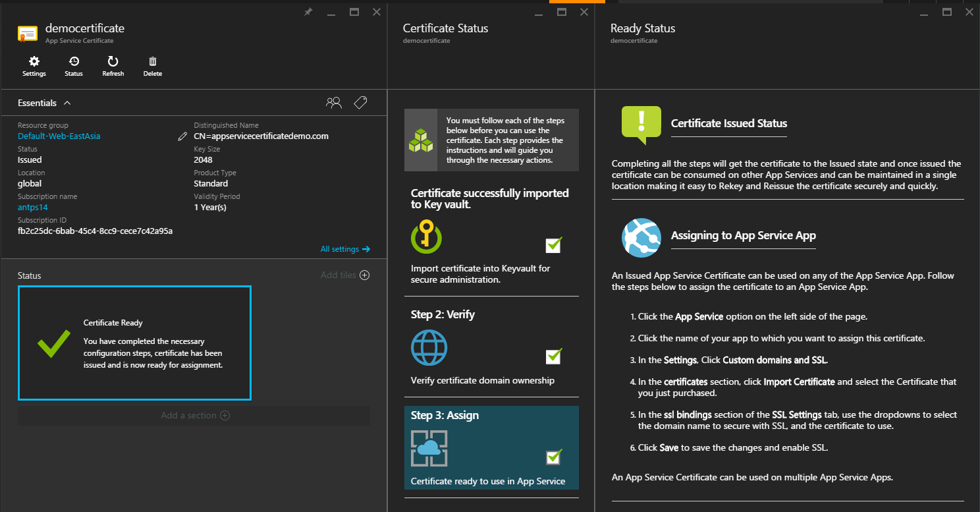Click checkbox for Step 3: Assign
The image size is (980, 512).
pyautogui.click(x=553, y=457)
